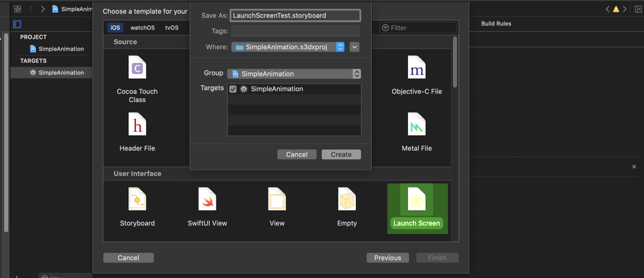The image size is (644, 278).
Task: Switch to the watchOS platform tab
Action: (x=143, y=27)
